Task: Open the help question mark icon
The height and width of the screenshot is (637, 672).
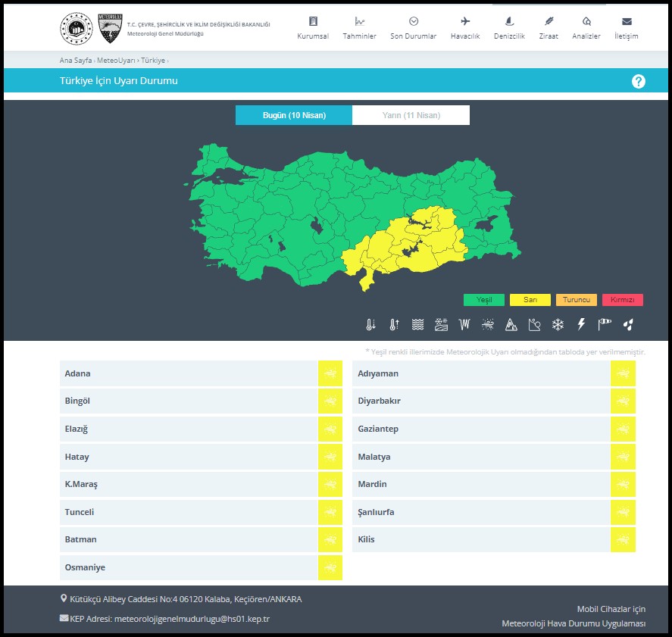Action: tap(638, 81)
